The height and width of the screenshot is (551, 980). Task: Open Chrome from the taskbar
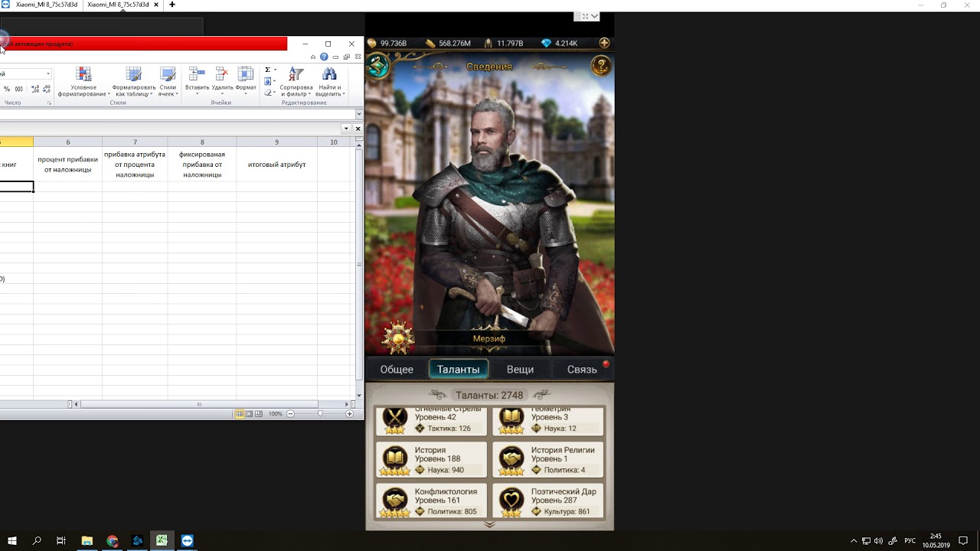click(113, 540)
